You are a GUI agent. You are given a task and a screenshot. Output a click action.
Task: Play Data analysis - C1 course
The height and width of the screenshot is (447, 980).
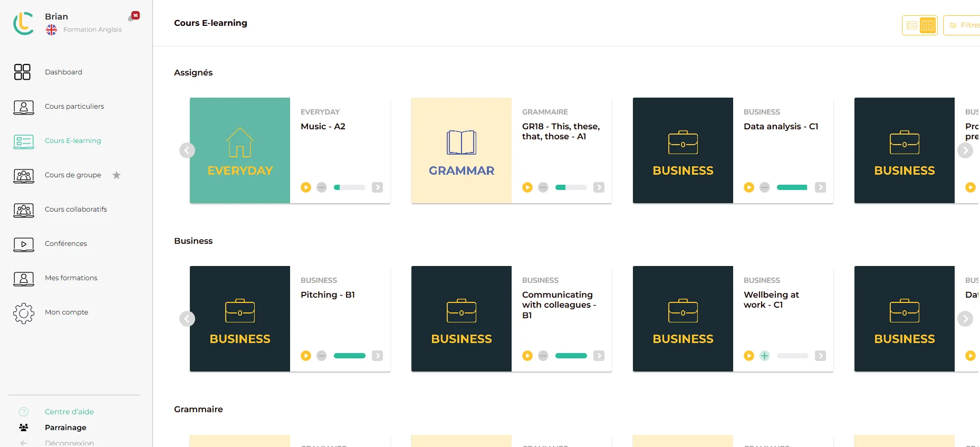pos(749,187)
